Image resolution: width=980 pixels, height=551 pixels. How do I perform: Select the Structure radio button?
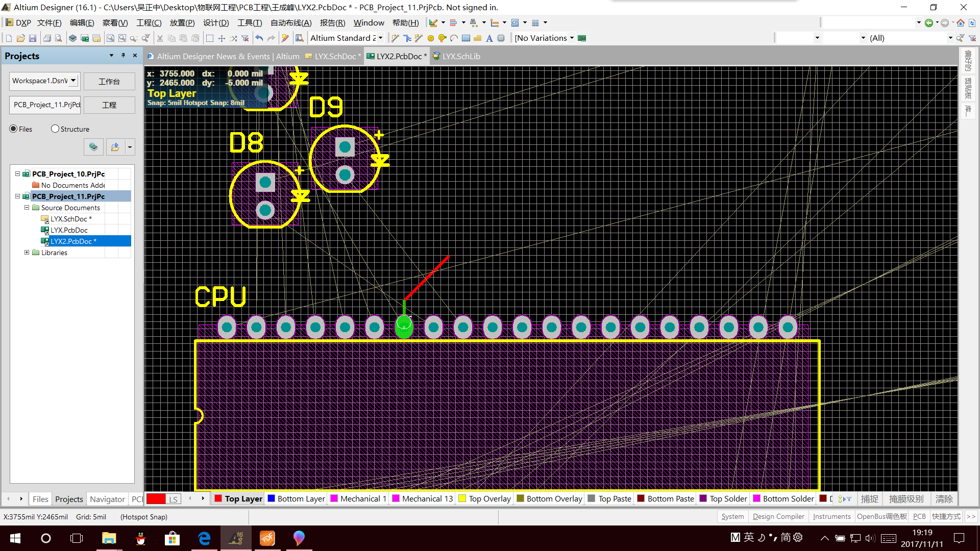click(55, 129)
